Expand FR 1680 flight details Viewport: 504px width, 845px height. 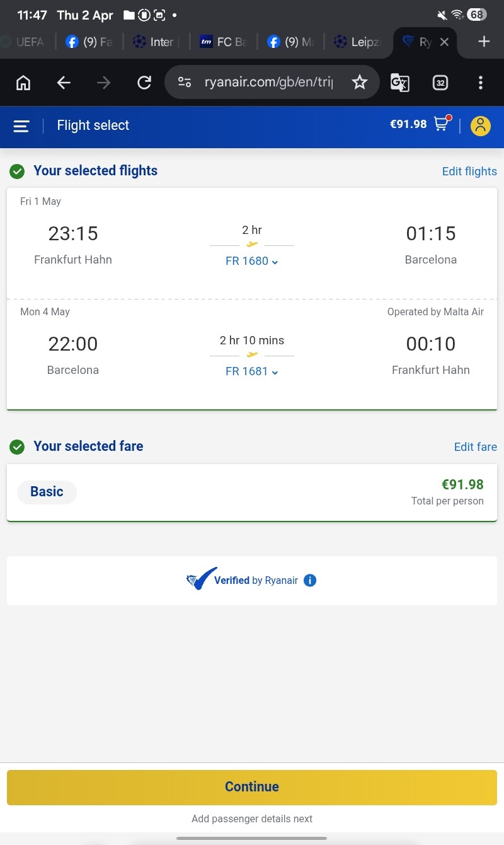tap(251, 261)
